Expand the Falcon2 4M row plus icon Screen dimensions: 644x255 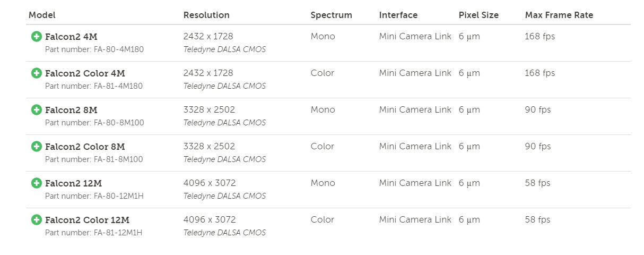tap(37, 37)
